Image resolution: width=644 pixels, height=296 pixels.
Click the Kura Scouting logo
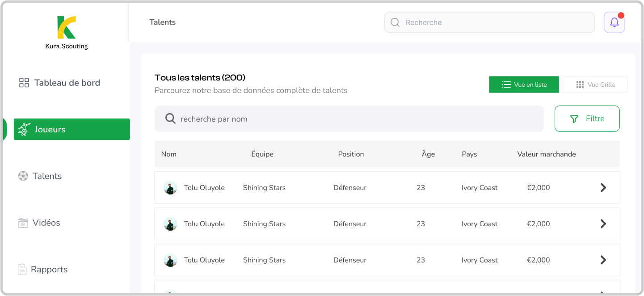(67, 28)
